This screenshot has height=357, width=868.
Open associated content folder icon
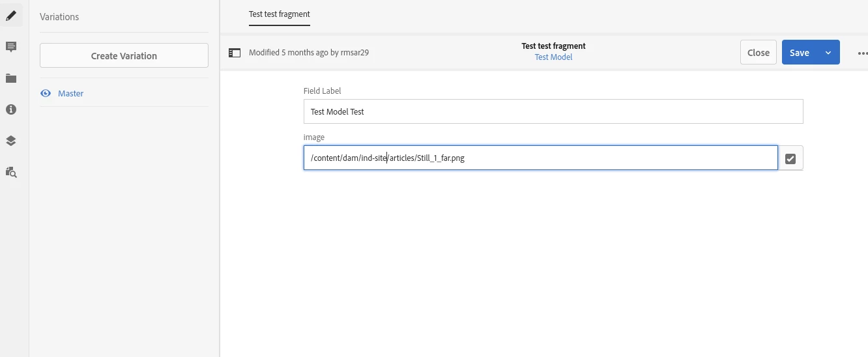(x=11, y=78)
